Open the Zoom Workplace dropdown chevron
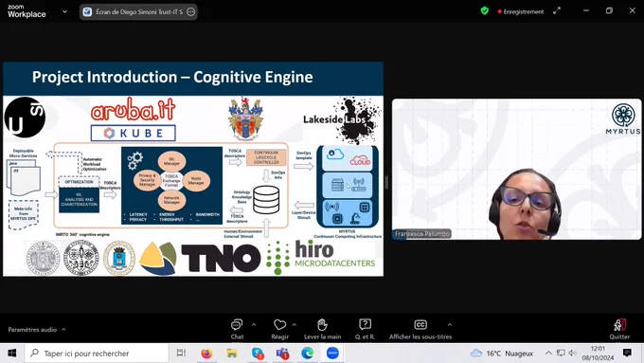Viewport: 644px width, 363px height. pos(64,12)
